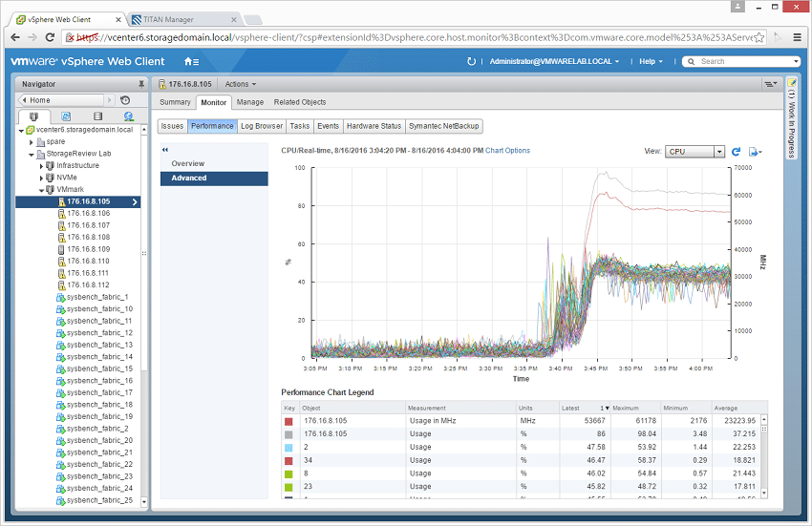Viewport: 812px width, 526px height.
Task: Select host 176.16.8.107 in the tree
Action: tap(88, 225)
